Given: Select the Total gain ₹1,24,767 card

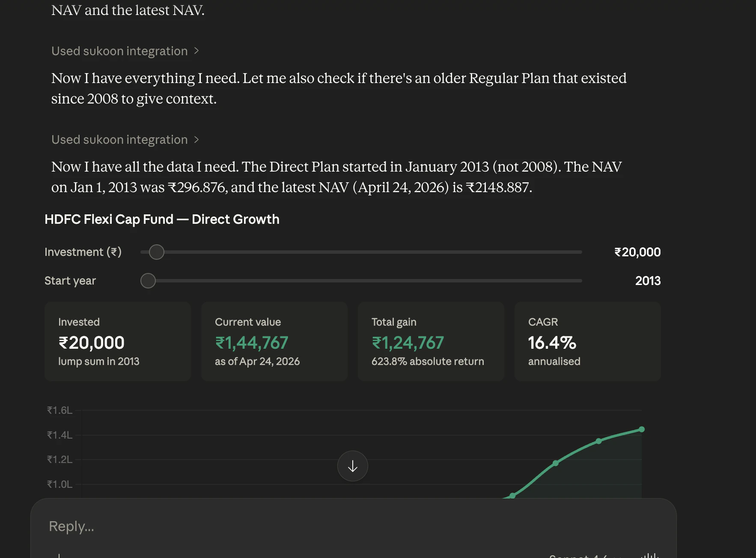Looking at the screenshot, I should [431, 341].
